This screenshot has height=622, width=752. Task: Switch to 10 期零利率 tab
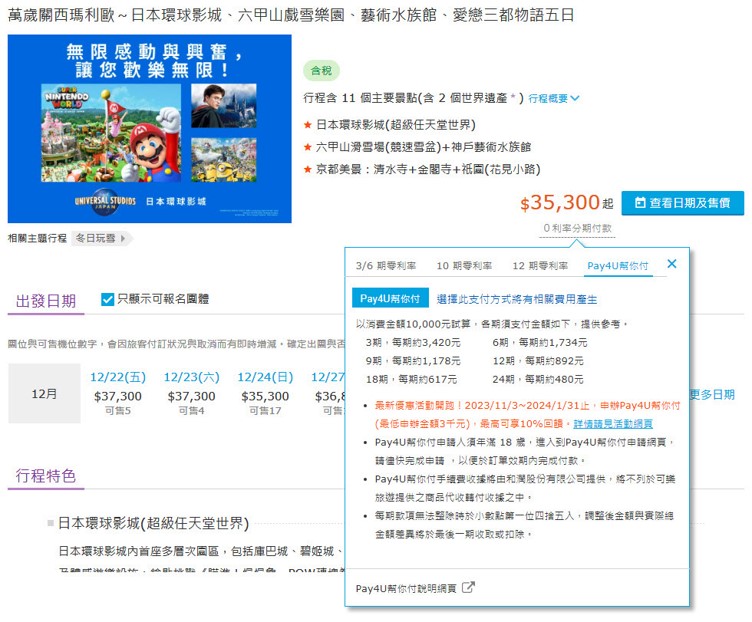click(x=464, y=266)
